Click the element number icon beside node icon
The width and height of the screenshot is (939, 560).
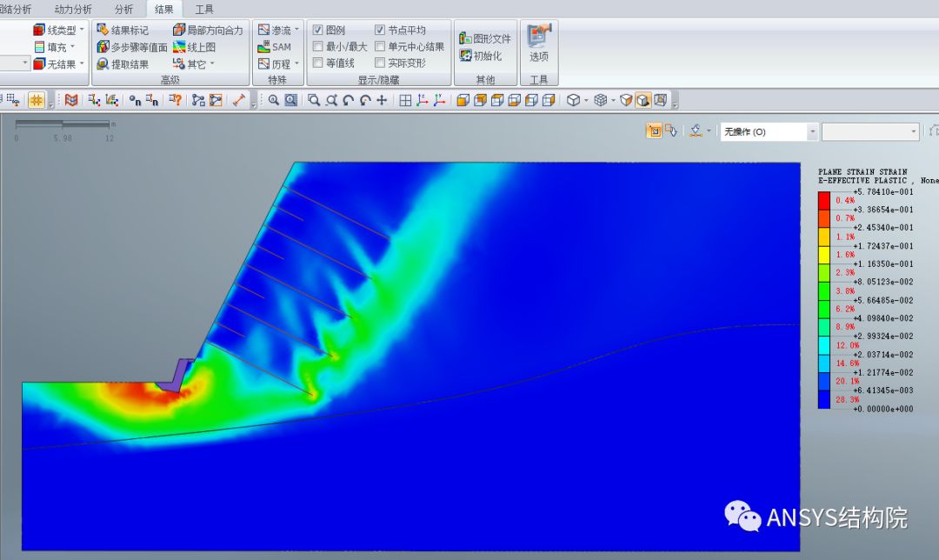(x=152, y=100)
